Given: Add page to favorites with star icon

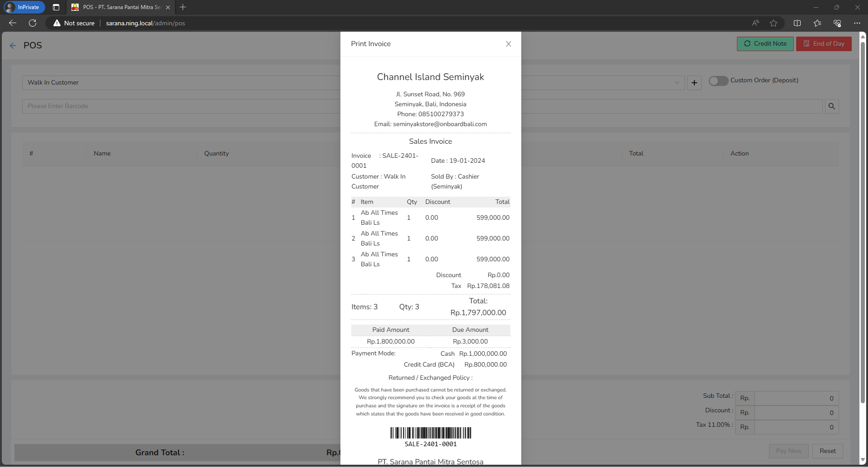Looking at the screenshot, I should pos(774,23).
